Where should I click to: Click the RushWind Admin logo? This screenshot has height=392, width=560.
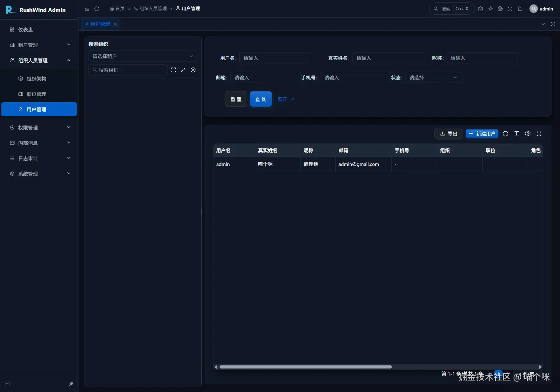36,10
